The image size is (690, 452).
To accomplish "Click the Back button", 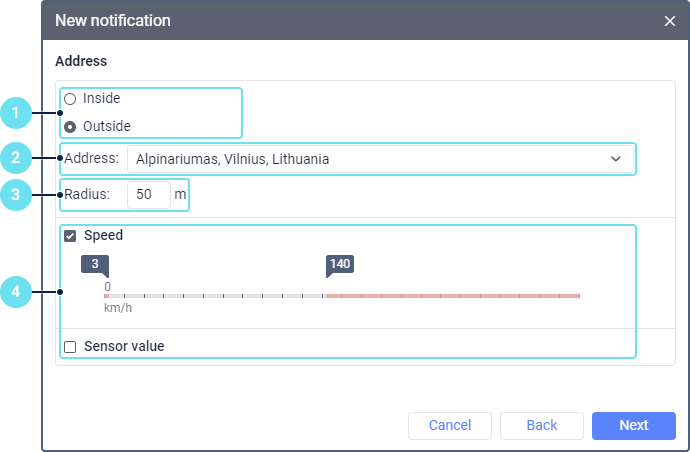I will coord(542,426).
